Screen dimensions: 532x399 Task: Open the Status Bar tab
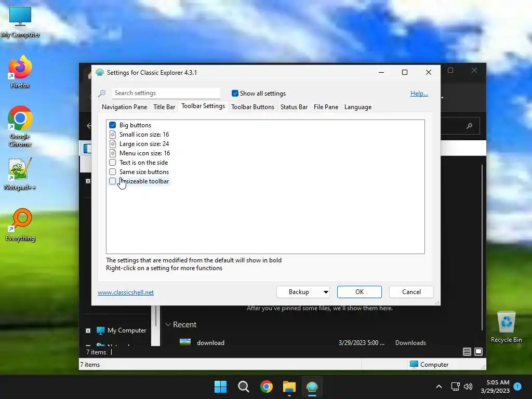[x=294, y=107]
